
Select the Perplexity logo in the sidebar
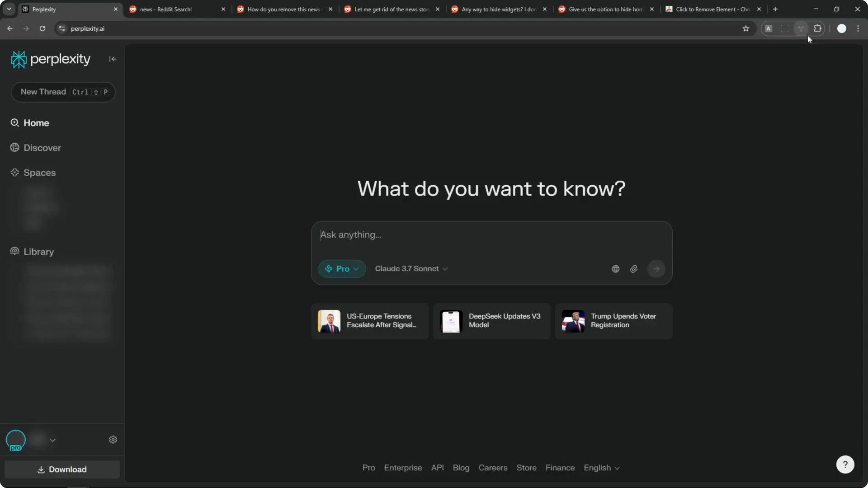pos(51,59)
